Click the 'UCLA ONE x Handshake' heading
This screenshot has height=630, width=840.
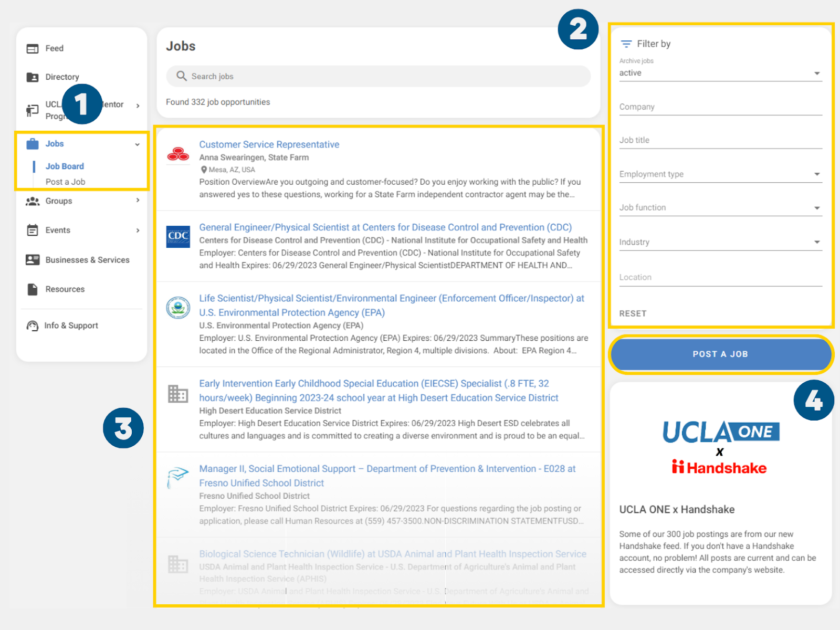(677, 509)
